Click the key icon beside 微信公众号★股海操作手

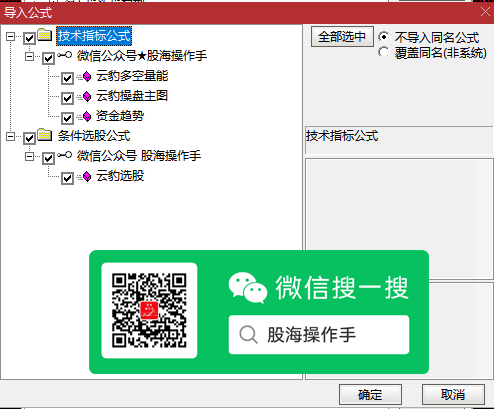[64, 55]
